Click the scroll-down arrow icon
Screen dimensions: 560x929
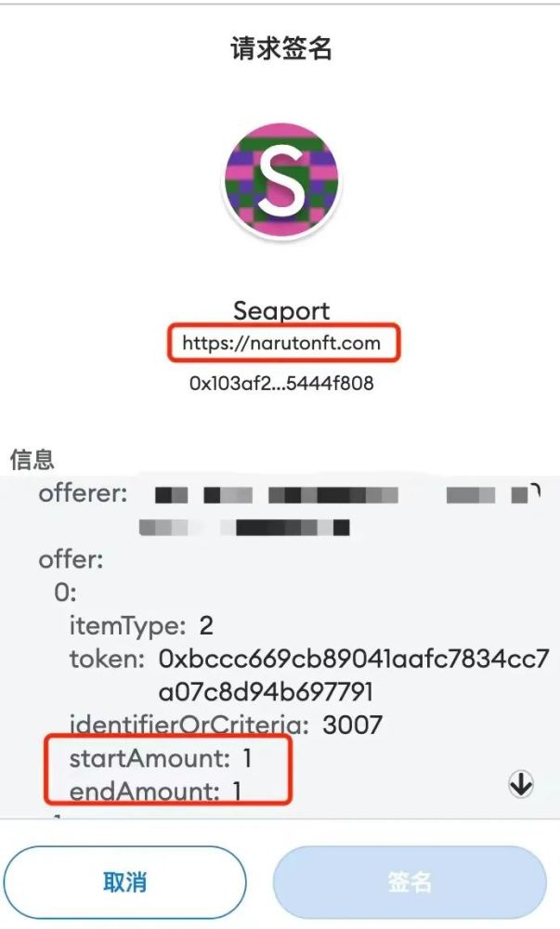pos(521,784)
